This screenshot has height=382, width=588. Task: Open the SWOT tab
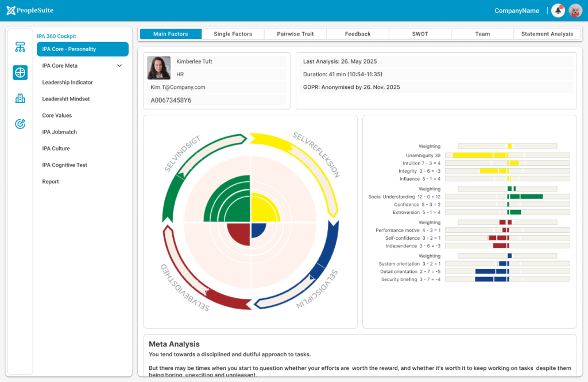[420, 34]
